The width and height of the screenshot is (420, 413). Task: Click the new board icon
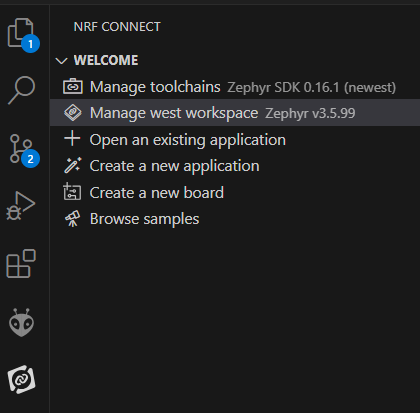(72, 192)
